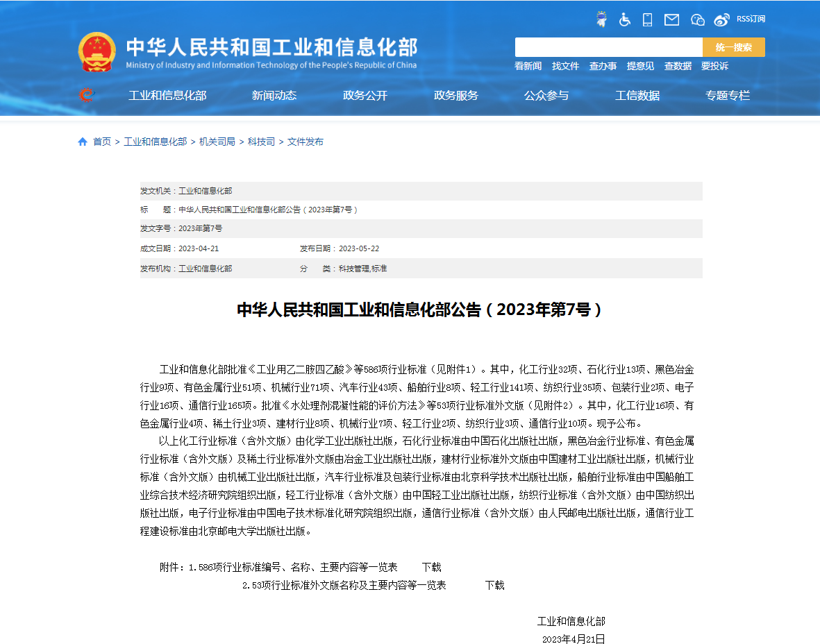Click the 统一搜索 button
Viewport: 820px width, 644px height.
point(734,47)
